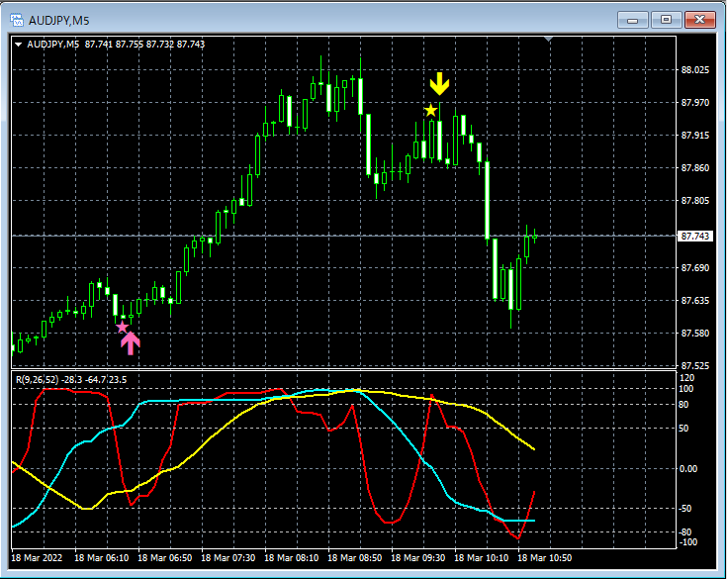
Task: Click the 18 Mar 07:30 time label
Action: (x=227, y=557)
